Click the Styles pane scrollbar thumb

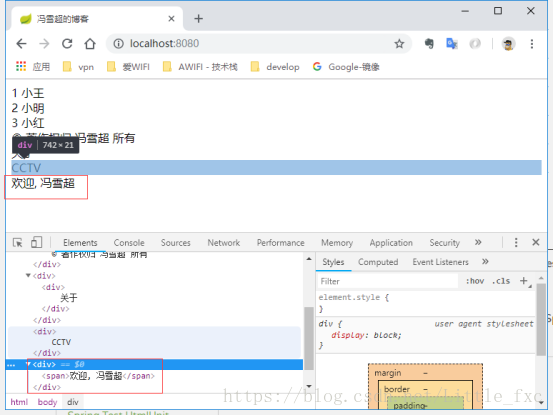[x=541, y=319]
